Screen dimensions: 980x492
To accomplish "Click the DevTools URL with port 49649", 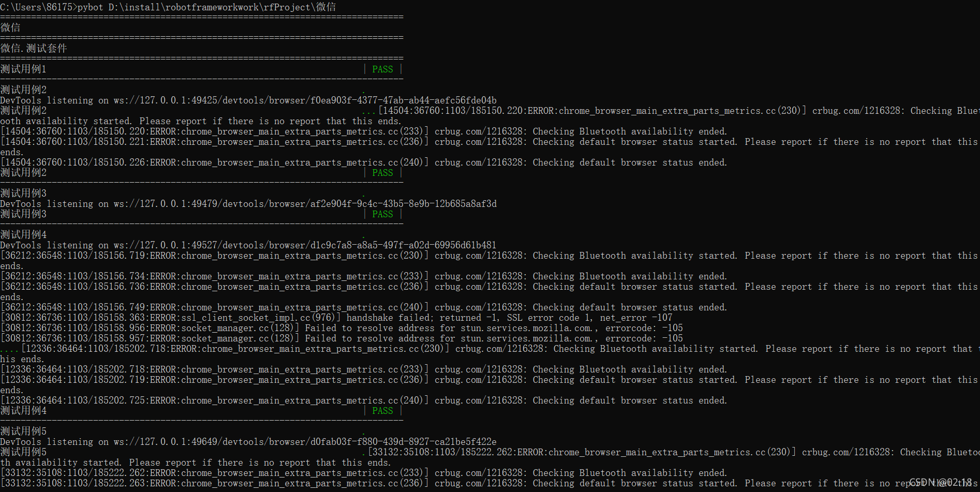I will (305, 441).
